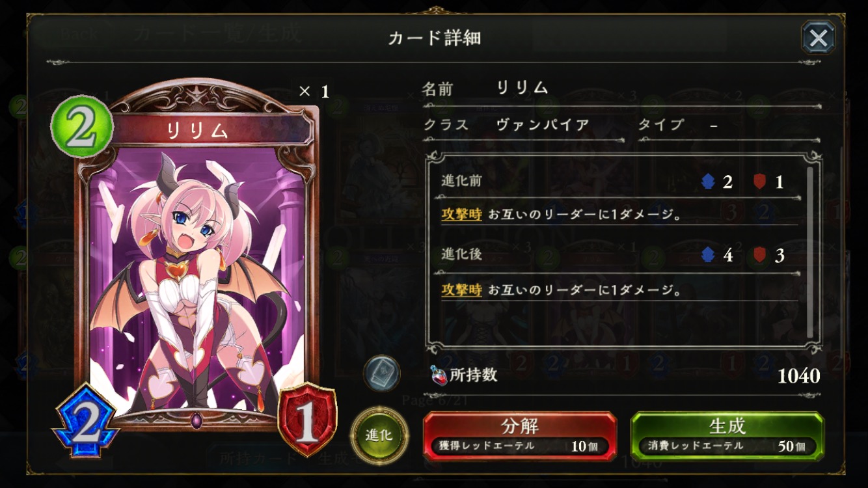Screen dimensions: 868x488
Task: Click the 攻撃時 keyword under 進化後
Action: click(x=461, y=290)
